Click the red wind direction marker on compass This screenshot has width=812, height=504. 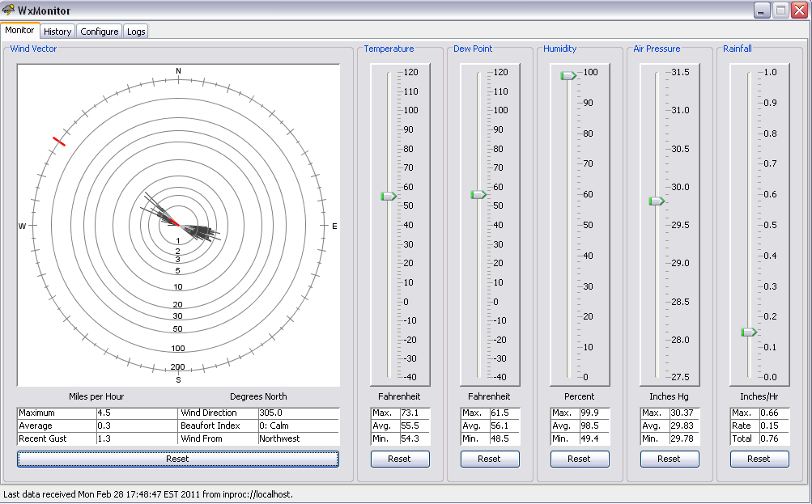(58, 141)
